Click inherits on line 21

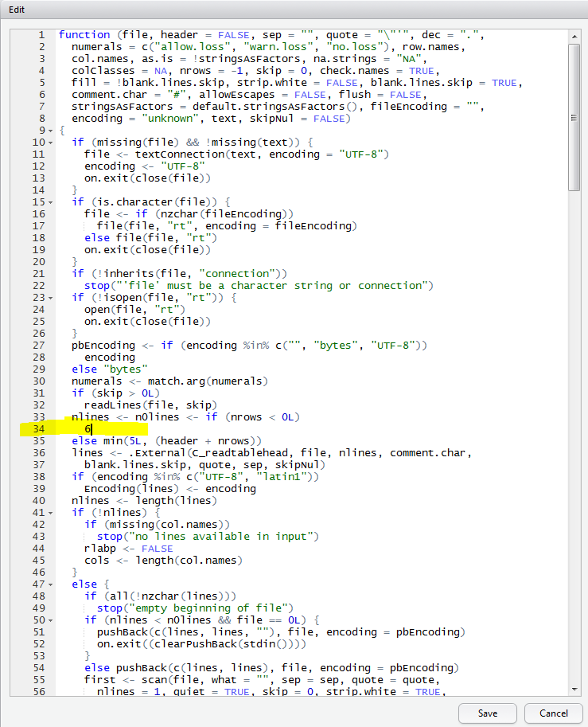coord(129,274)
